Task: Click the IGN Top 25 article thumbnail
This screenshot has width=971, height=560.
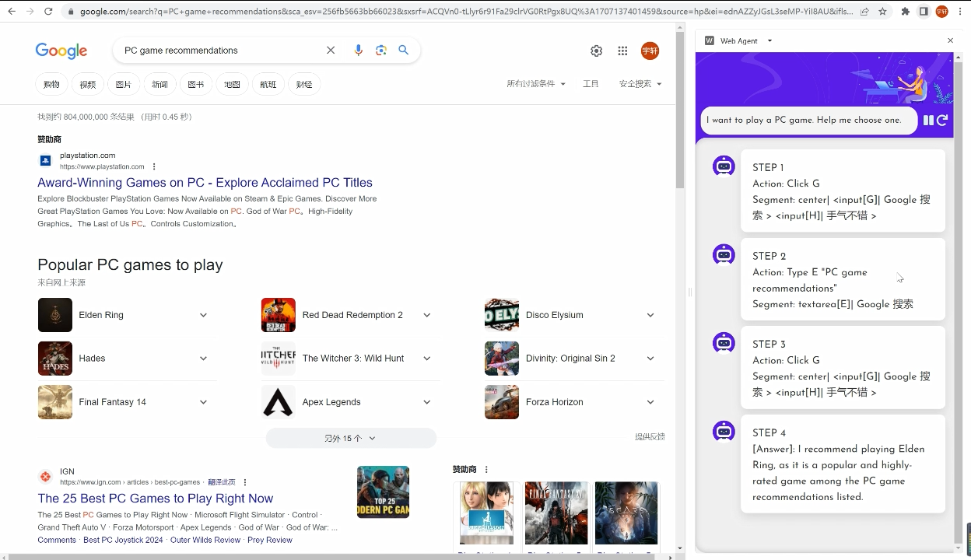Action: pyautogui.click(x=383, y=492)
